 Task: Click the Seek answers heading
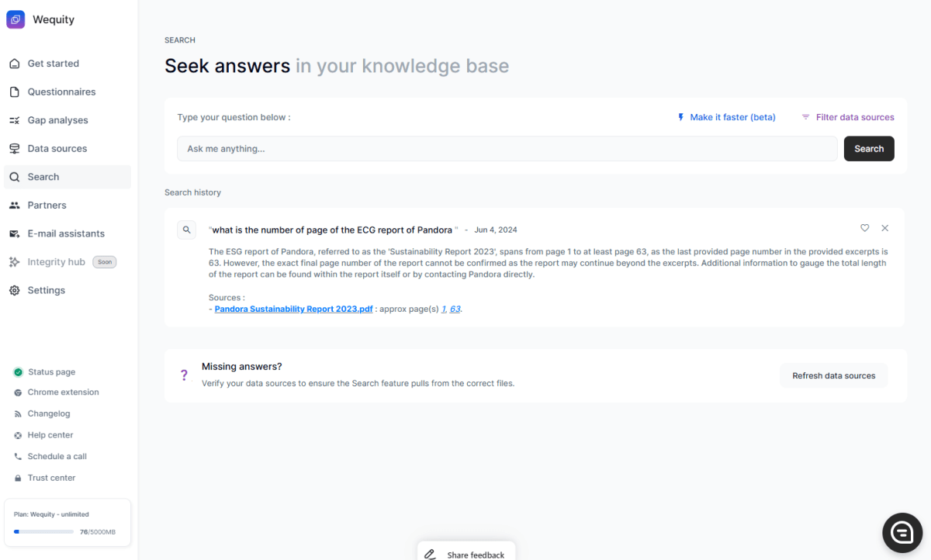pyautogui.click(x=337, y=66)
